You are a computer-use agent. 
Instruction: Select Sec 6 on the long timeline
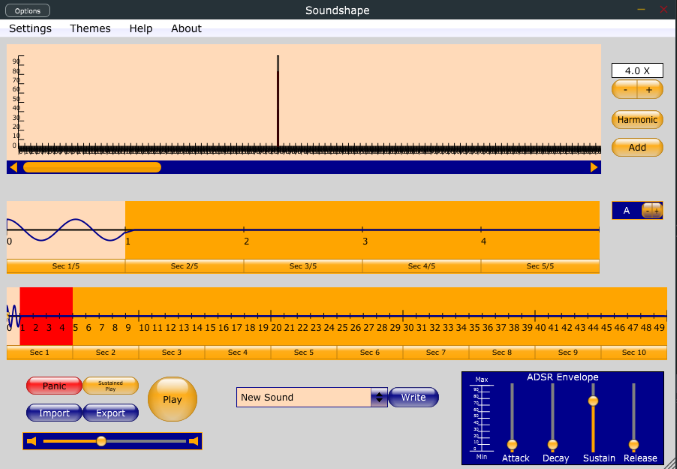pyautogui.click(x=370, y=352)
